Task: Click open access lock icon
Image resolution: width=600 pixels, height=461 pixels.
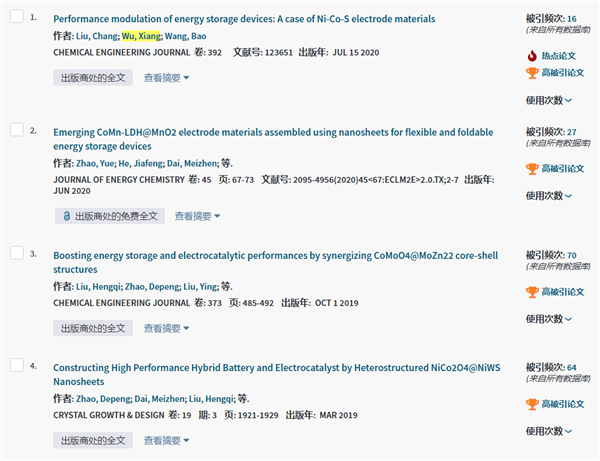Action: [x=67, y=216]
